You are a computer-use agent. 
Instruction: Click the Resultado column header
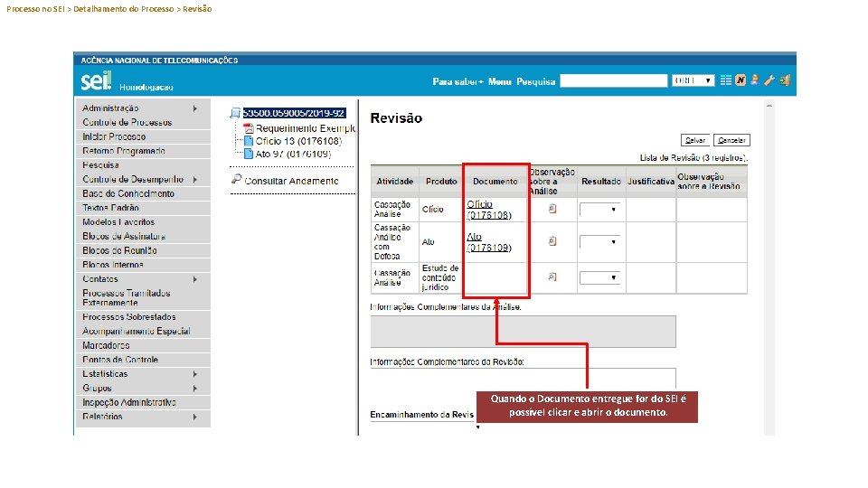pyautogui.click(x=600, y=182)
